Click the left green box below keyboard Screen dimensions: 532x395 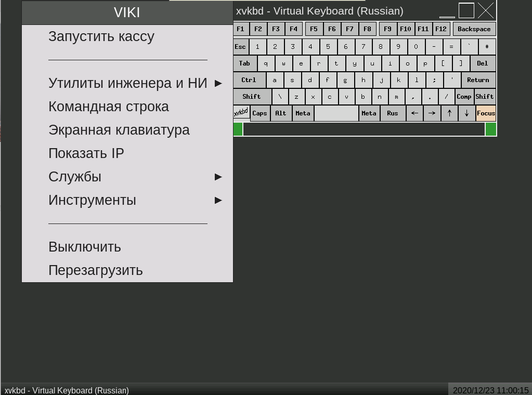238,129
